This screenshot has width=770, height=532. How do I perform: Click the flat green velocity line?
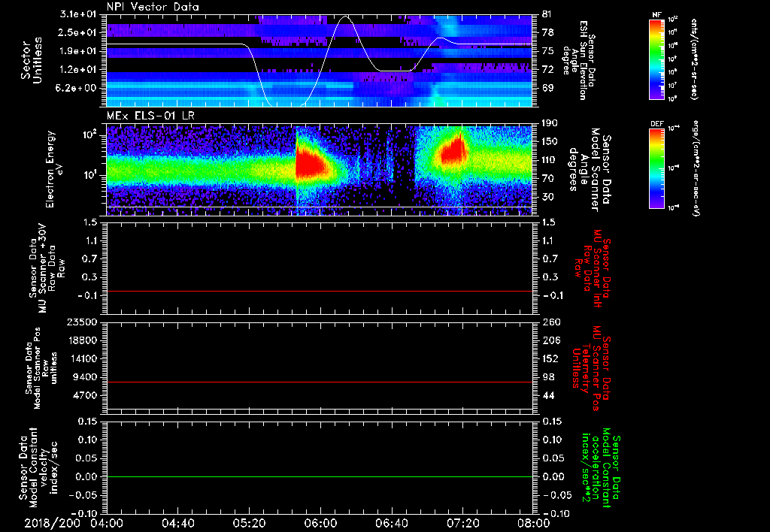[320, 476]
